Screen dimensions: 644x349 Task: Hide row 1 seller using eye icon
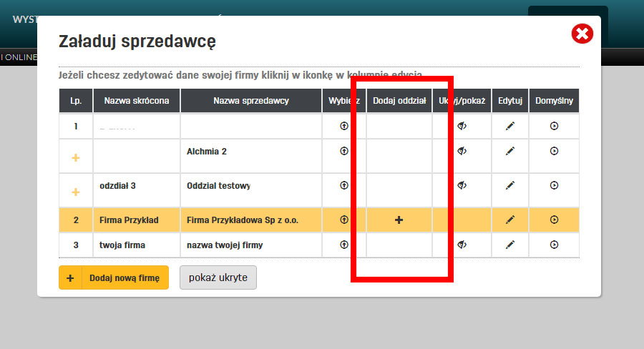click(462, 126)
